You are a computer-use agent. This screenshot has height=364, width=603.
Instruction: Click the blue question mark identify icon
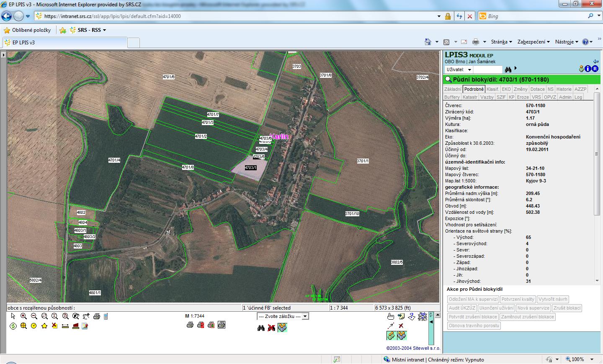click(x=412, y=316)
